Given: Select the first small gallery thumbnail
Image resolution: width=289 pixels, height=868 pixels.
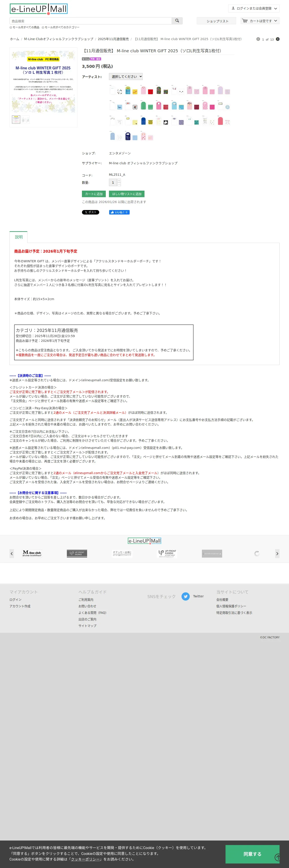Looking at the screenshot, I should [x=16, y=120].
